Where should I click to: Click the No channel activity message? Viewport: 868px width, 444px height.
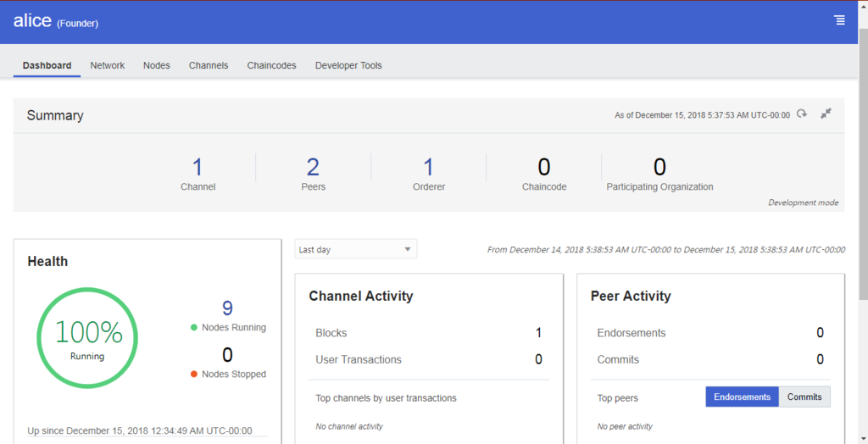pos(349,426)
